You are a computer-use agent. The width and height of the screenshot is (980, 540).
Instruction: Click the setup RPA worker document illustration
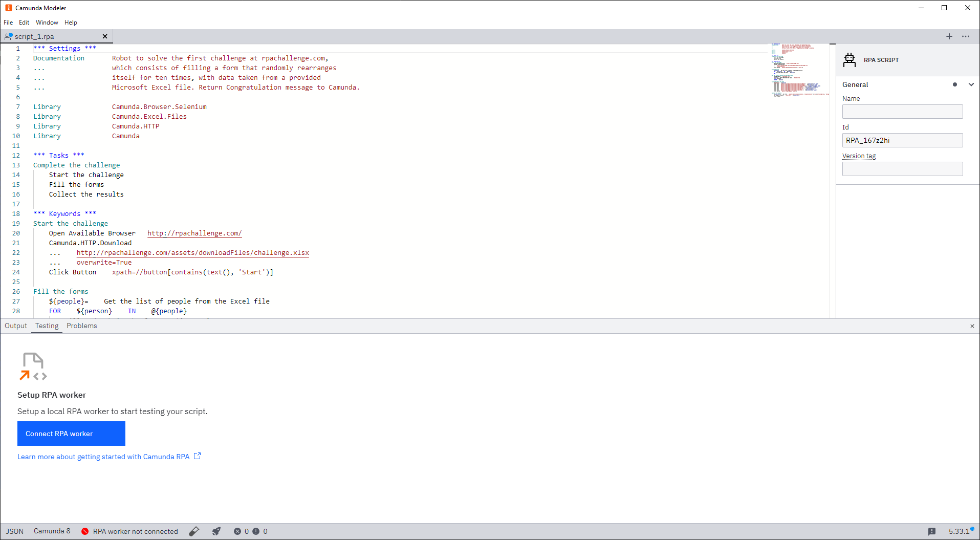pyautogui.click(x=33, y=365)
